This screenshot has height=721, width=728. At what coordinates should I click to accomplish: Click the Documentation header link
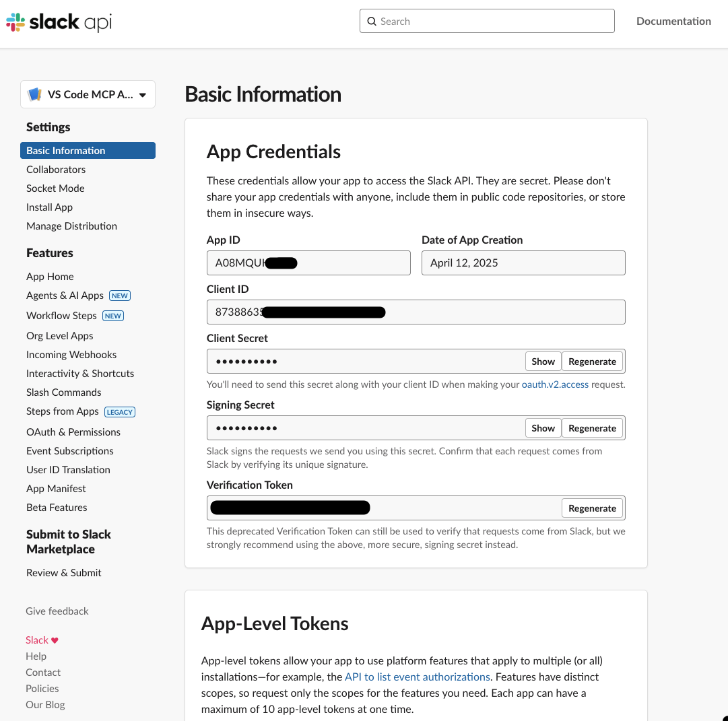pos(673,21)
